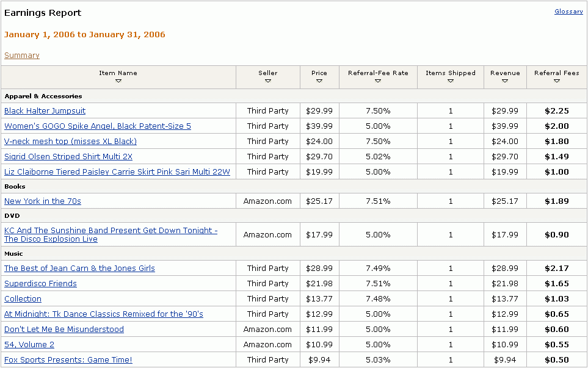This screenshot has width=588, height=368.
Task: View the Sigrid Olsen Striped Shirt item
Action: (x=68, y=156)
